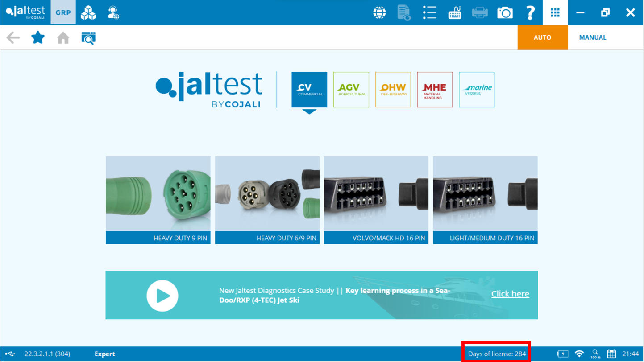Viewport: 644px width, 362px height.
Task: Play the Jaltest case study video
Action: pos(162,296)
